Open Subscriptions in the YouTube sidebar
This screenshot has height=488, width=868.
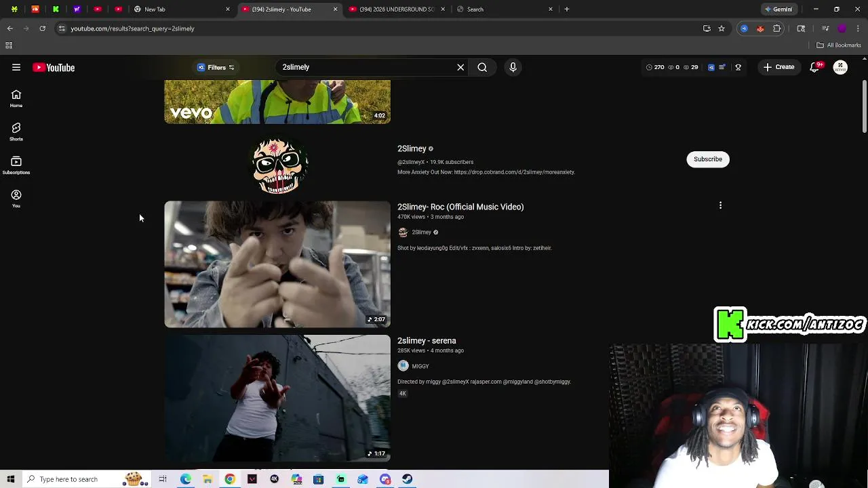click(x=16, y=165)
